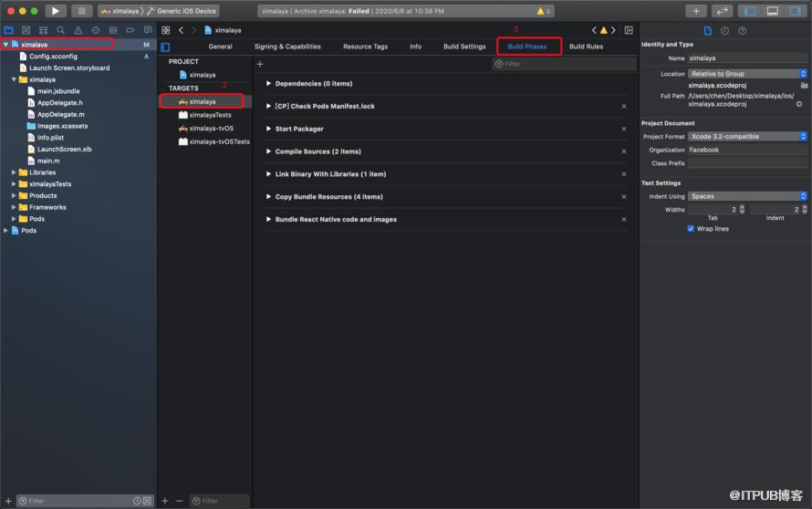Open the Report navigator

pos(148,30)
